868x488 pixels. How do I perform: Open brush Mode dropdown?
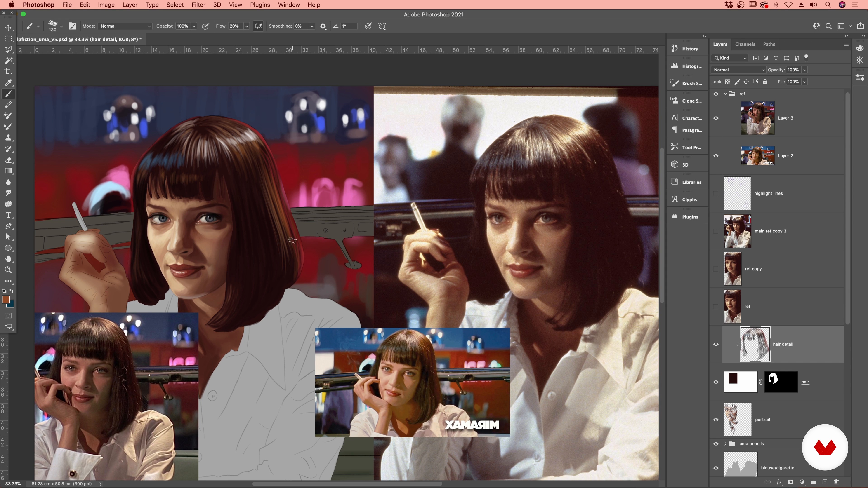coord(125,26)
